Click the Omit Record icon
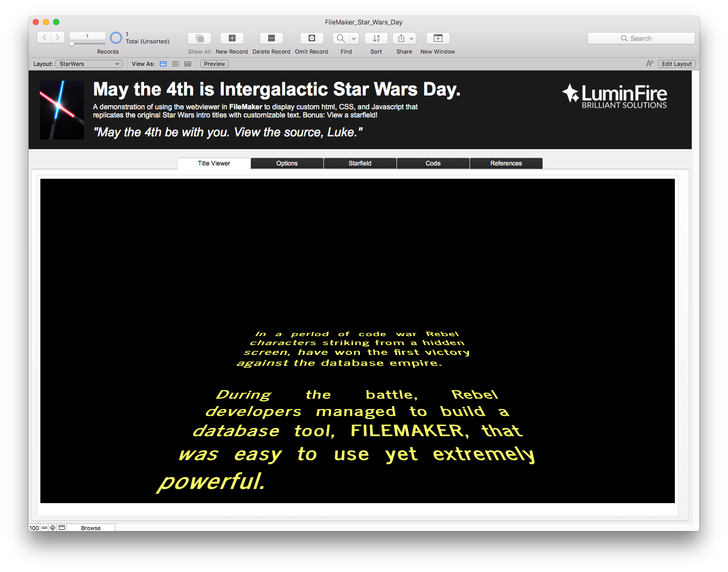 pyautogui.click(x=312, y=38)
